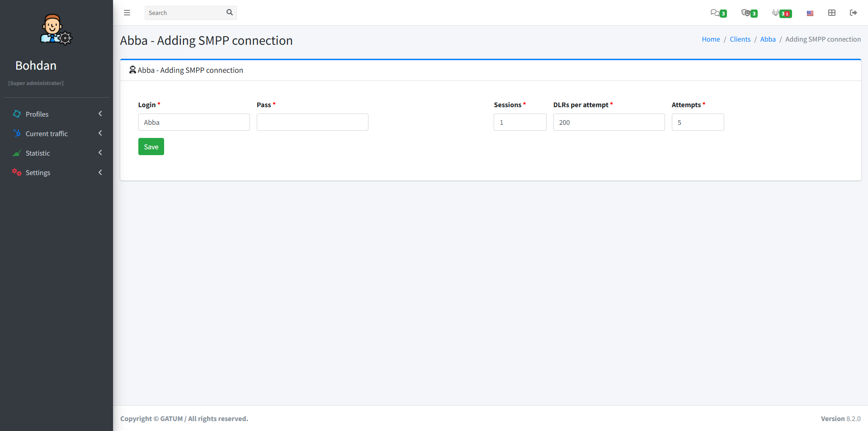Image resolution: width=868 pixels, height=431 pixels.
Task: Click the Bohdan avatar image
Action: tap(56, 29)
